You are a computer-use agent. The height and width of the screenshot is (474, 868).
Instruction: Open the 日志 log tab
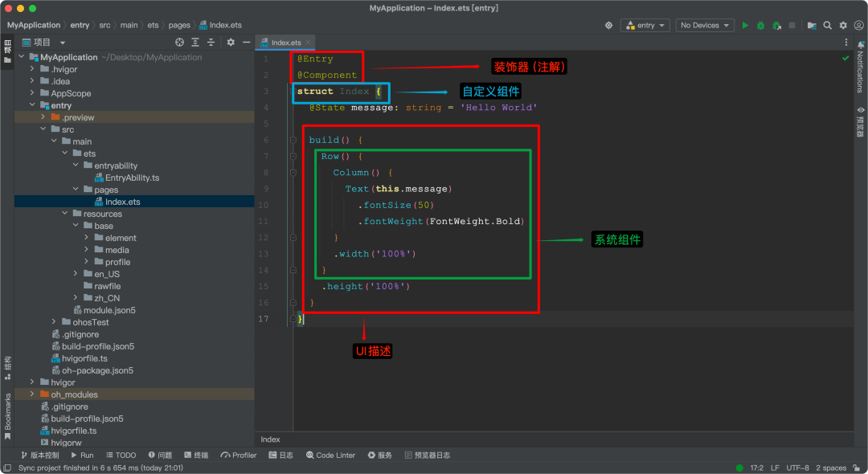[x=281, y=456]
